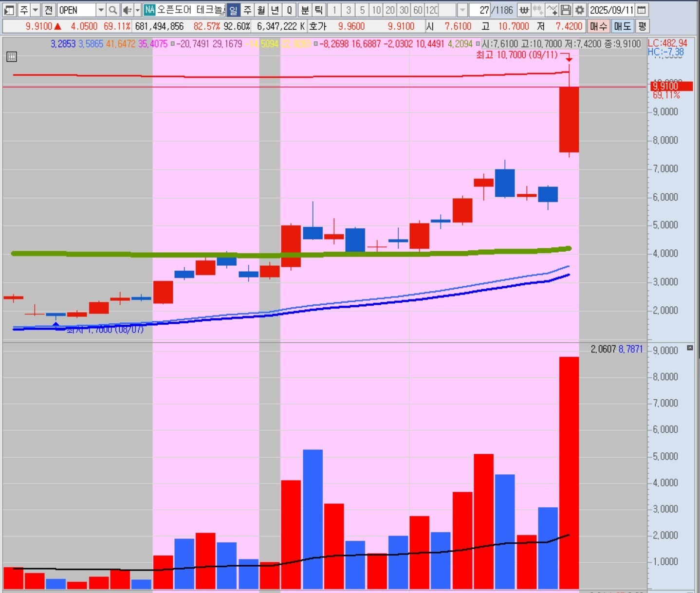Open the 주 market type dropdown arrow
This screenshot has height=593, width=700.
35,10
